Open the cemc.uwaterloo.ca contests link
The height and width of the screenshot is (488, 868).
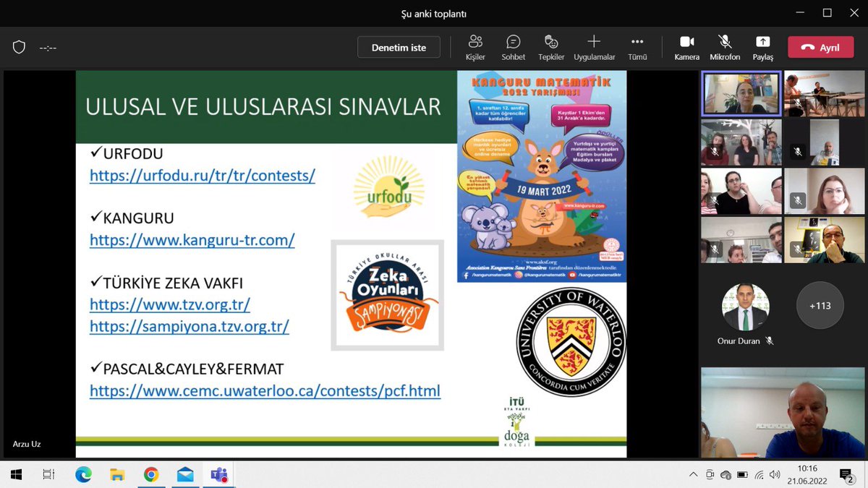(x=265, y=391)
